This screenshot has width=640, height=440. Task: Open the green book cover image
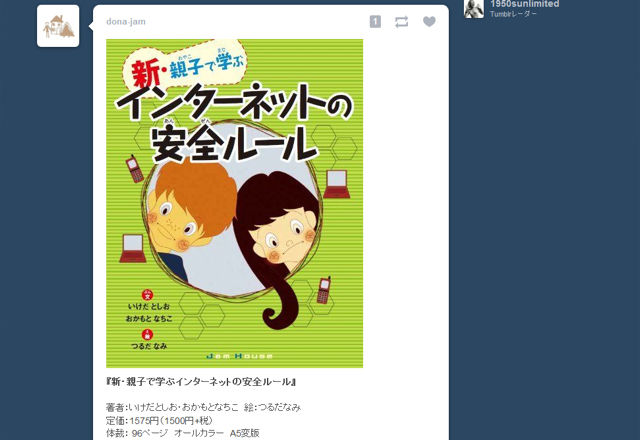point(234,203)
